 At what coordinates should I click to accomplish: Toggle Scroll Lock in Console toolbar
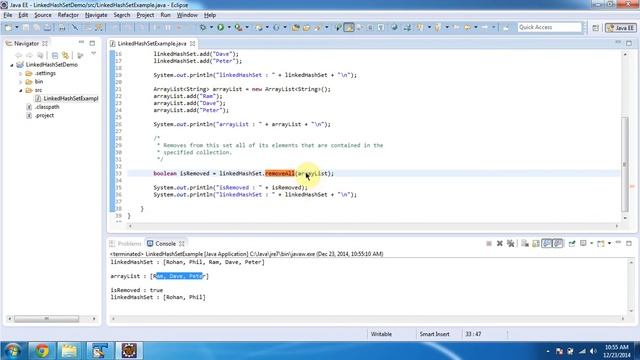(536, 243)
